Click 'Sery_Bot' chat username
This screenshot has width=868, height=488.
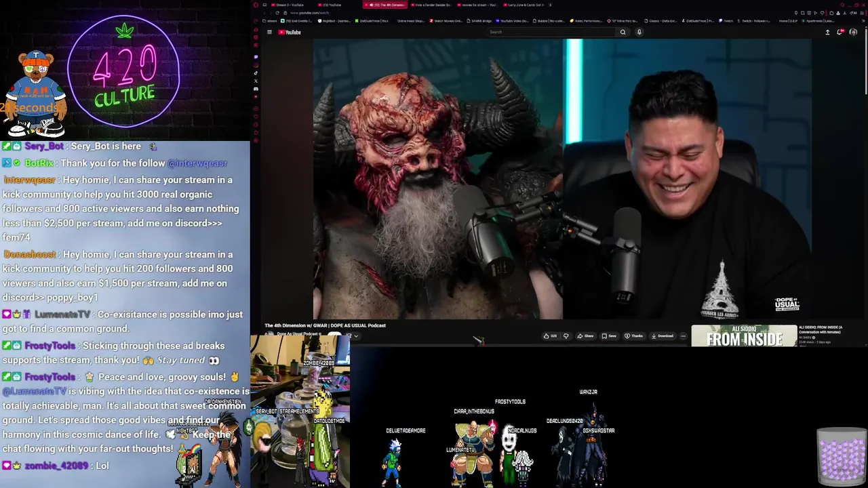(x=44, y=146)
